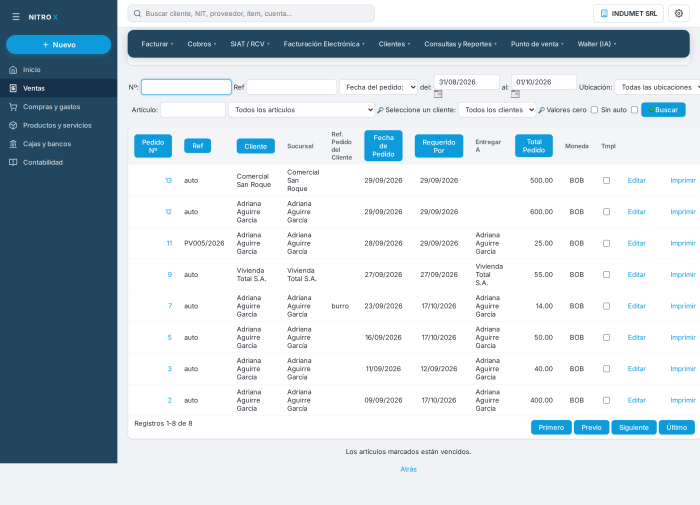
Task: Open calendar picker for start date
Action: (438, 94)
